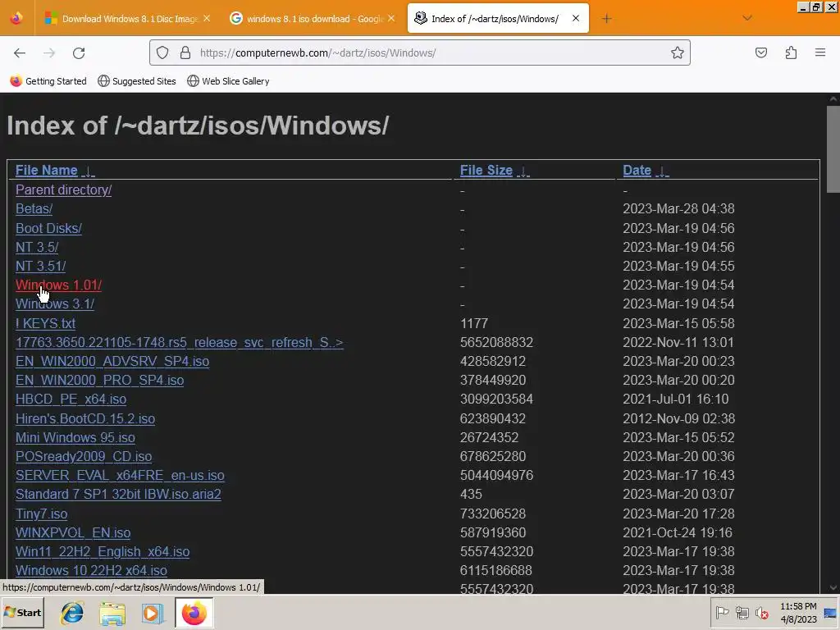Image resolution: width=840 pixels, height=630 pixels.
Task: Download Win11_22H2_English_x64.iso
Action: [103, 551]
